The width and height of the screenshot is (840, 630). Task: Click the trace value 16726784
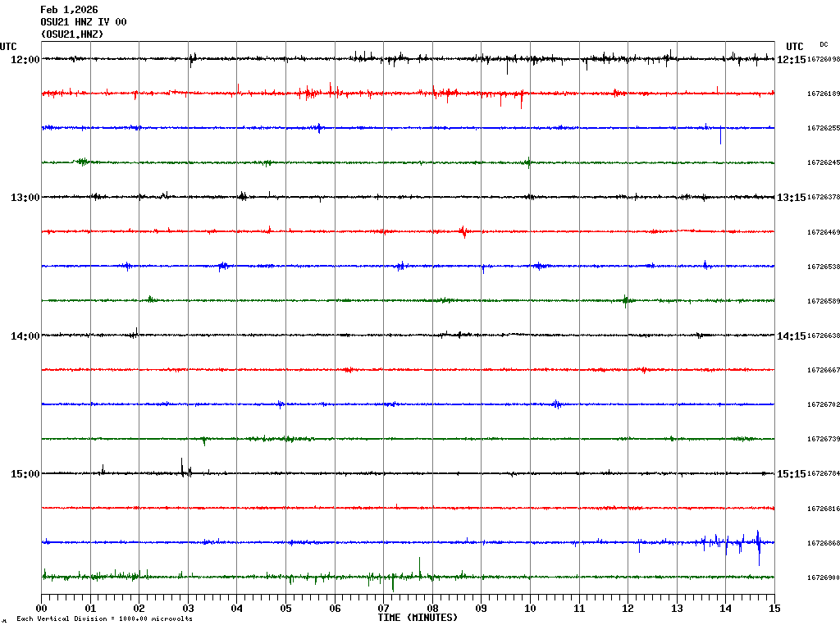[824, 474]
